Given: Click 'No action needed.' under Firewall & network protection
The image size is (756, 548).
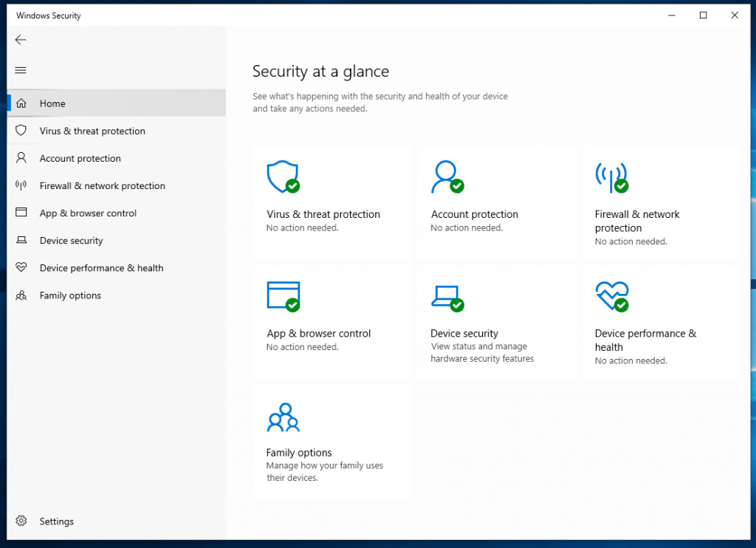Looking at the screenshot, I should (631, 242).
